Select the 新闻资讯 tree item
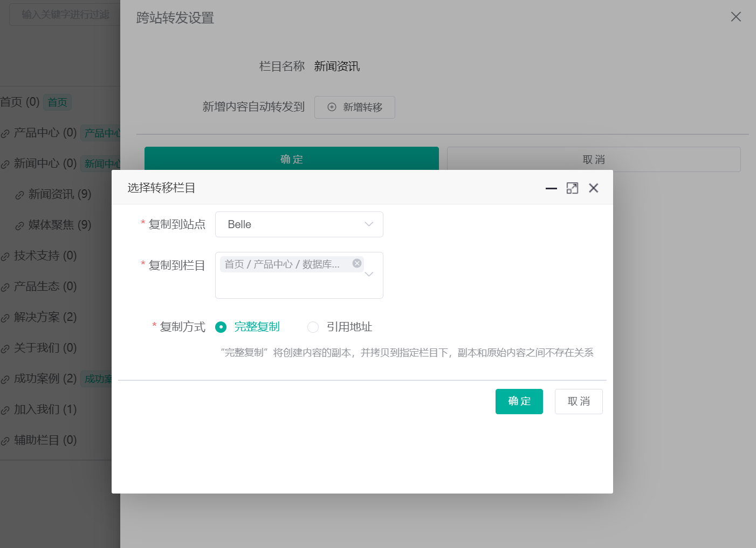Viewport: 756px width, 548px height. click(x=54, y=194)
